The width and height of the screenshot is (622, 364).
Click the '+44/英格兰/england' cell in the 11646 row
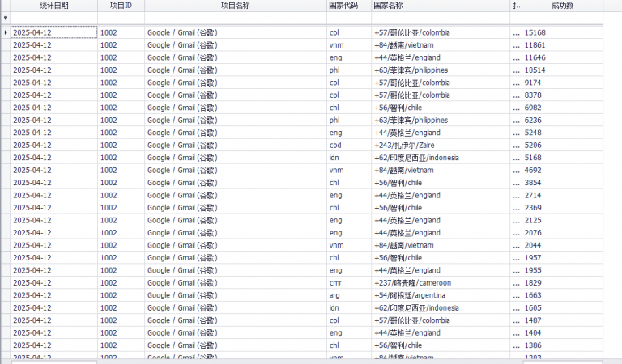(441, 57)
